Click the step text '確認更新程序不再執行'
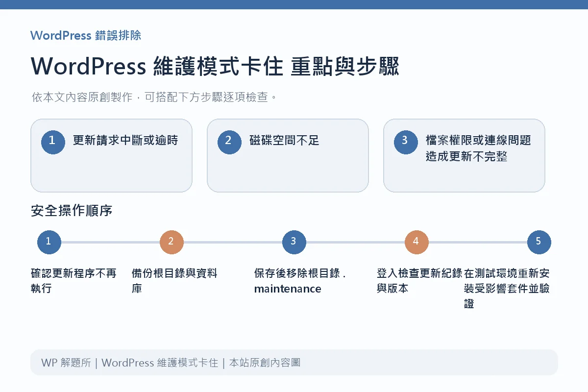This screenshot has height=392, width=588. click(74, 281)
